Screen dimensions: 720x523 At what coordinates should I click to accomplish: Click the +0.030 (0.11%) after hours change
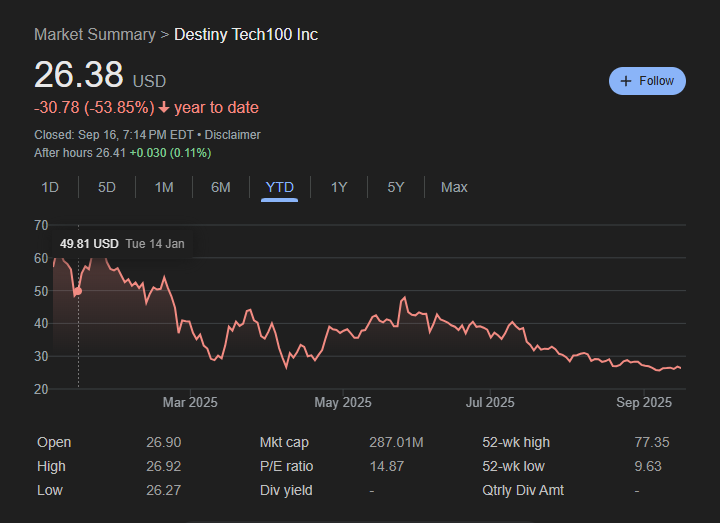pyautogui.click(x=170, y=153)
